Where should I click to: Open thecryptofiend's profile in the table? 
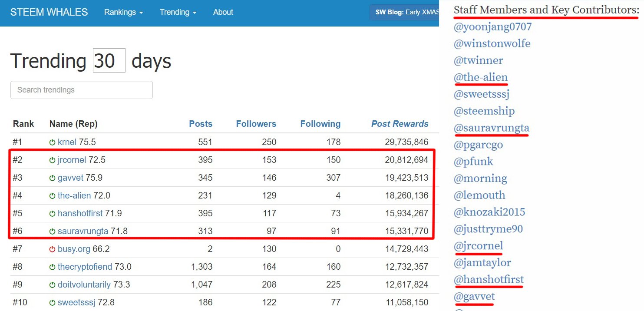click(85, 267)
